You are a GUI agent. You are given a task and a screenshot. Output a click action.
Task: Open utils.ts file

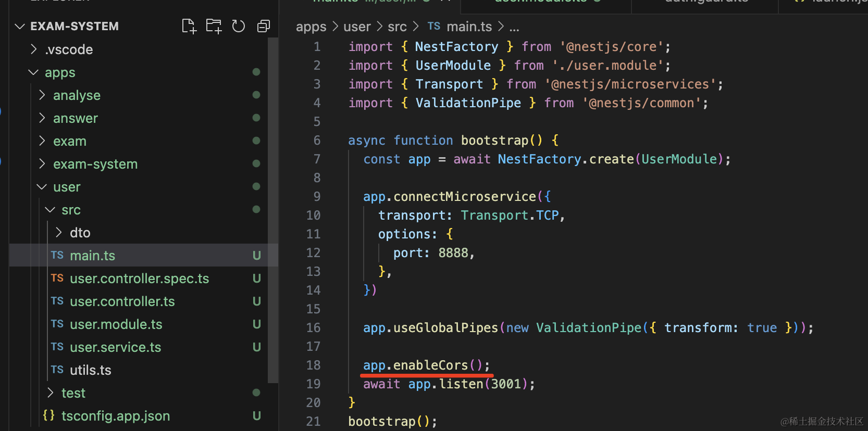click(x=91, y=370)
